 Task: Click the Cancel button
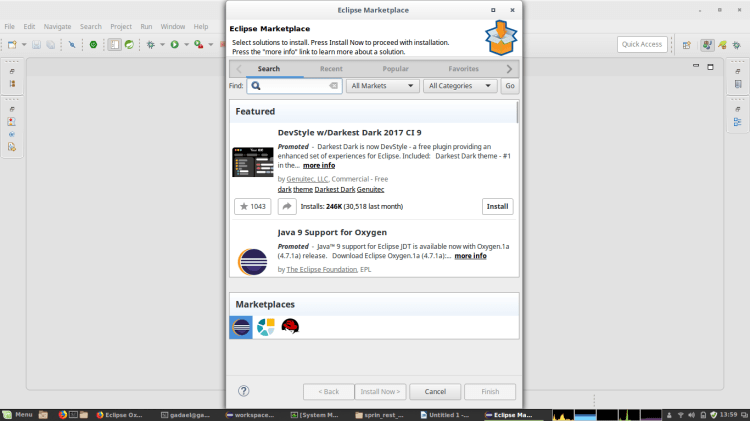point(435,391)
